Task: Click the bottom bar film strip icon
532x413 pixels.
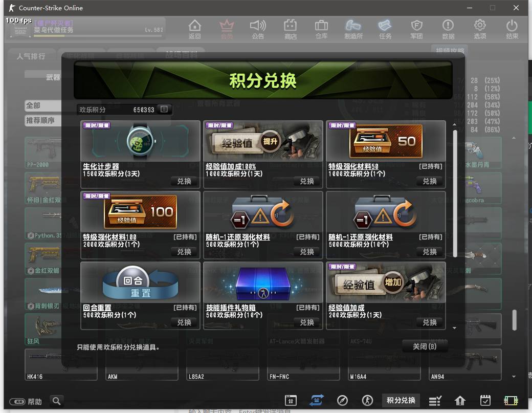Action: tap(511, 401)
